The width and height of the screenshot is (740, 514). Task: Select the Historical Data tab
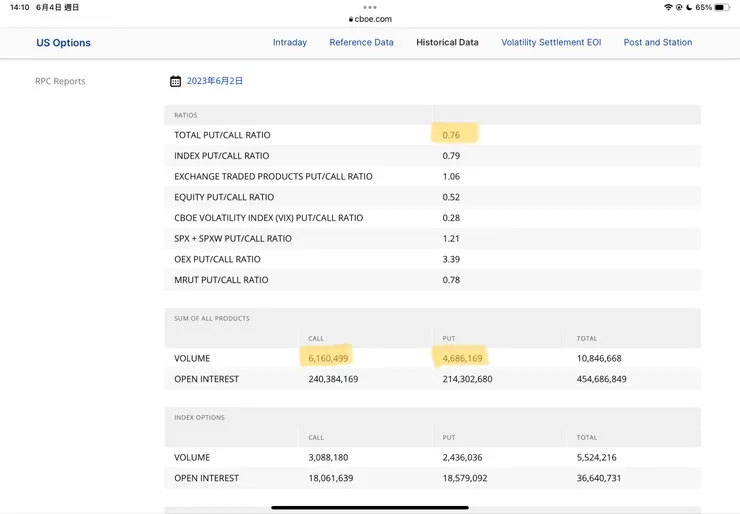coord(447,43)
